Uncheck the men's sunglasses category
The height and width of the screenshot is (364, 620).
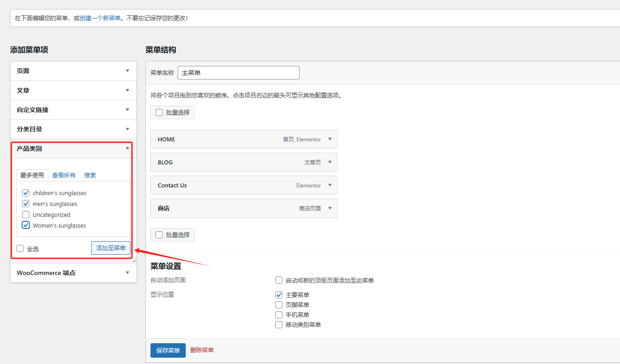[26, 203]
